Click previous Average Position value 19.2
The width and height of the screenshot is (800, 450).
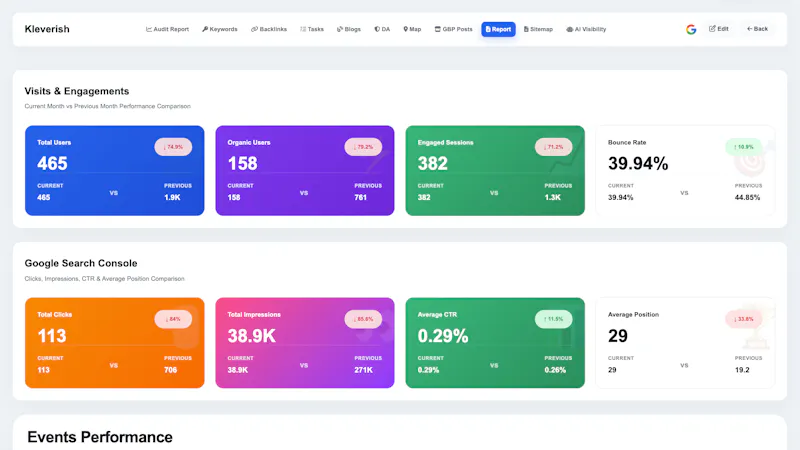[742, 370]
